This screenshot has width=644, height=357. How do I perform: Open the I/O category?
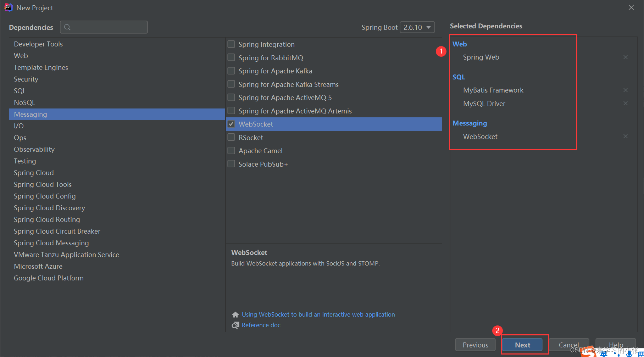tap(117, 126)
